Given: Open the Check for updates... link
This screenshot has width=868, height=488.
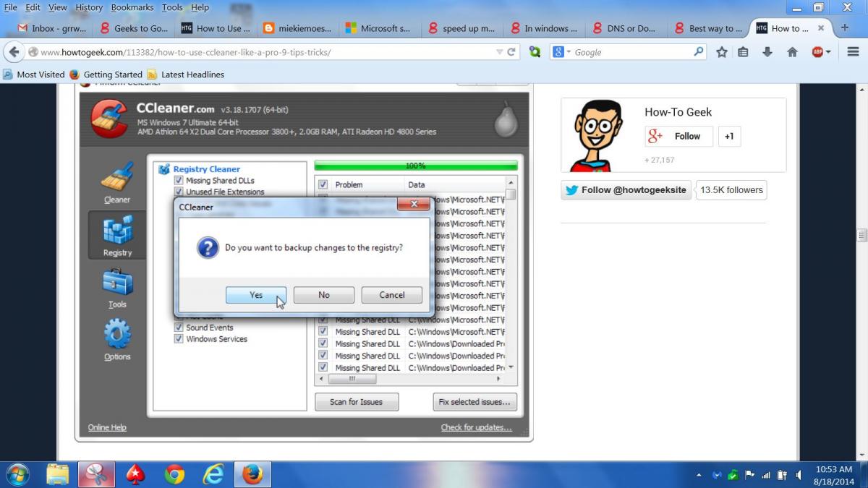Looking at the screenshot, I should [476, 427].
